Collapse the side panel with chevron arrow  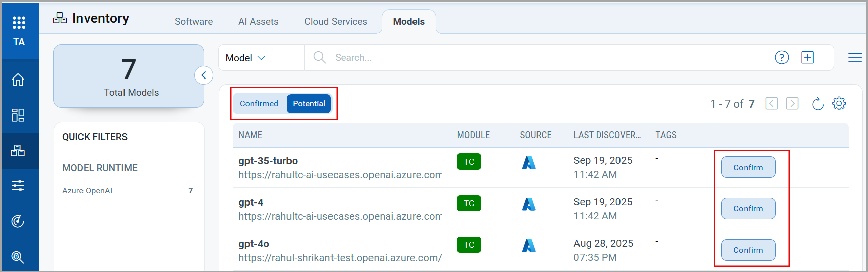[203, 75]
